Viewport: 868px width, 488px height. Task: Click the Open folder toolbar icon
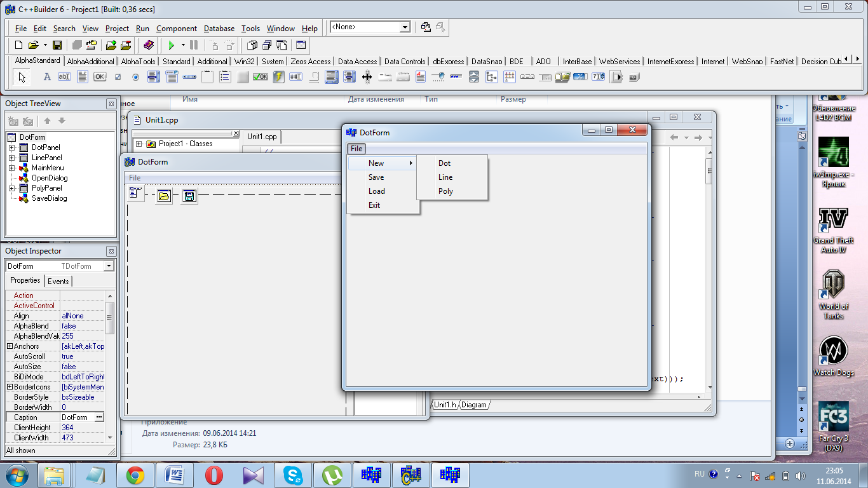34,45
